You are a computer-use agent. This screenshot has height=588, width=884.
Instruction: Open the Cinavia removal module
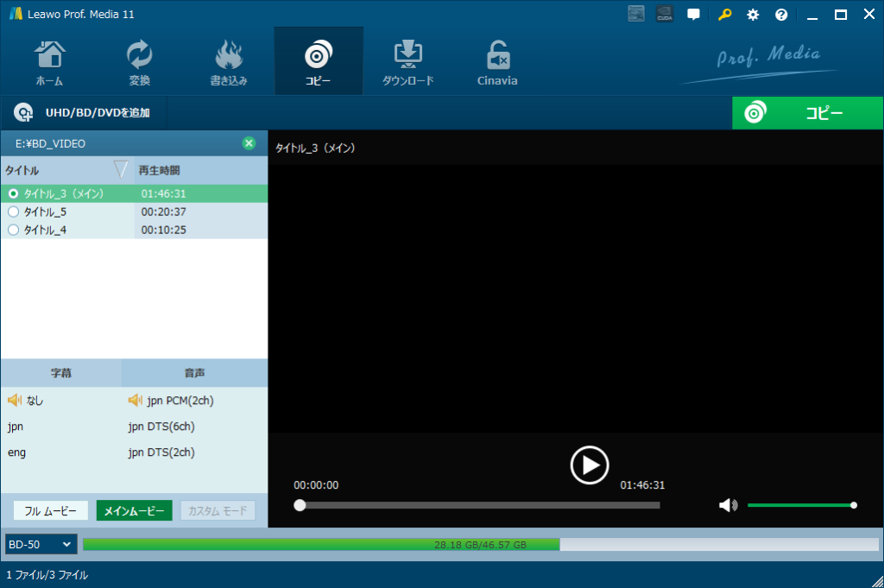click(x=497, y=62)
